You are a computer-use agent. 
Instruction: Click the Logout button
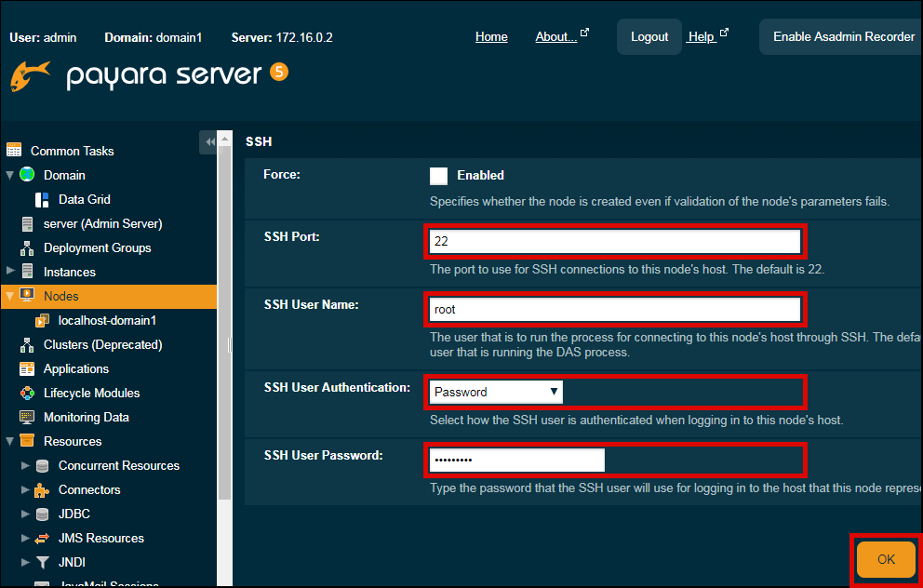pyautogui.click(x=649, y=37)
